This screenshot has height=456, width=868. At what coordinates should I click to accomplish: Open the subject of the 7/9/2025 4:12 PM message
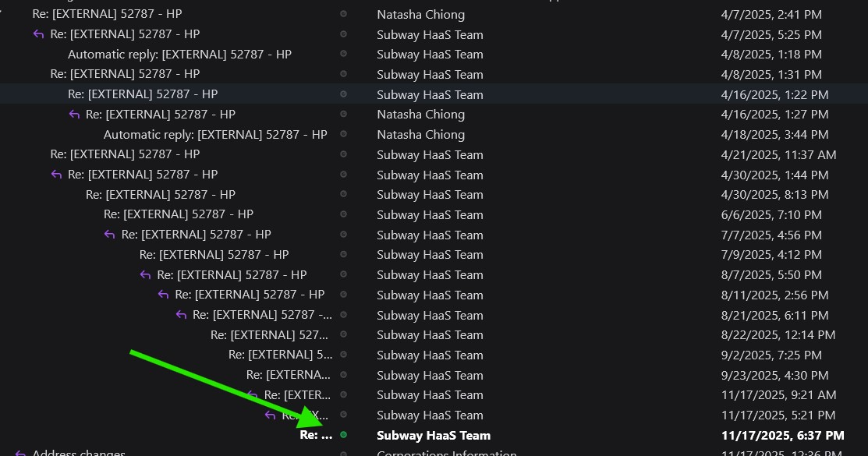pos(214,255)
